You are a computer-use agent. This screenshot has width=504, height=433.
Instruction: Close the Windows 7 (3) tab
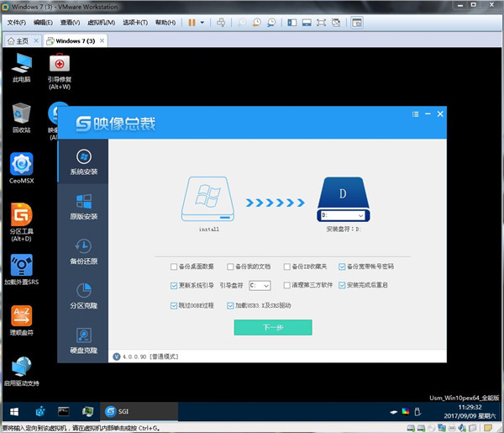click(102, 41)
